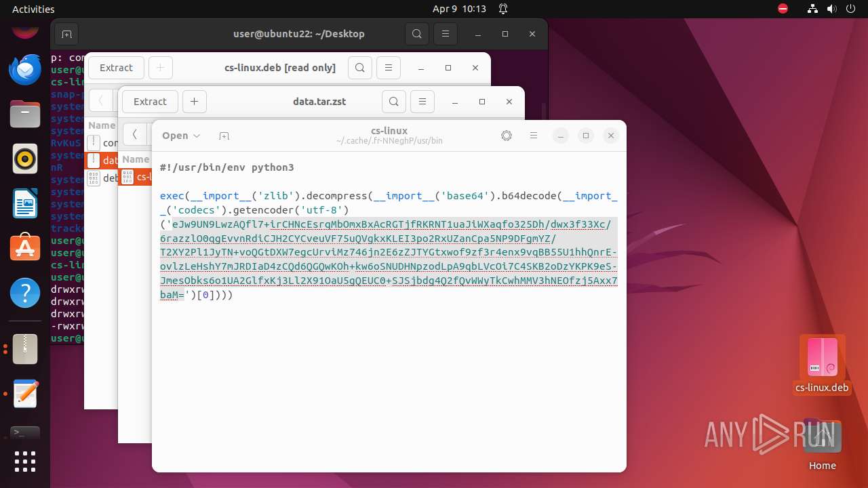Open Ubuntu Software from the dock
868x488 pixels.
(25, 248)
